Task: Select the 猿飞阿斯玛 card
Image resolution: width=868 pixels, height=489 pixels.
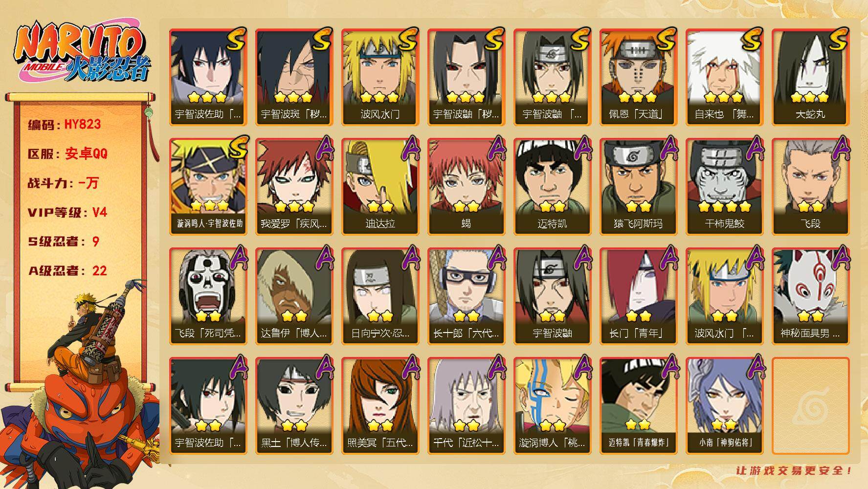Action: click(638, 187)
